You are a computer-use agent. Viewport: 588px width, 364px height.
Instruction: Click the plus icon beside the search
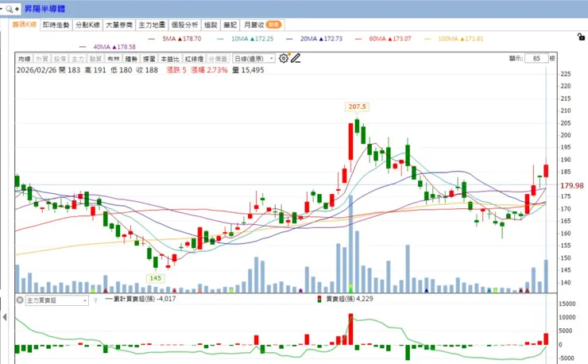pyautogui.click(x=17, y=9)
